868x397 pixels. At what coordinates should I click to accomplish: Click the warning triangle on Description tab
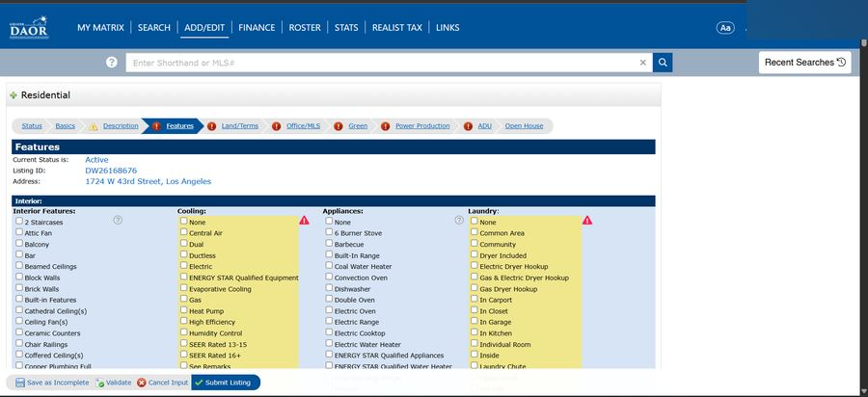click(x=94, y=126)
